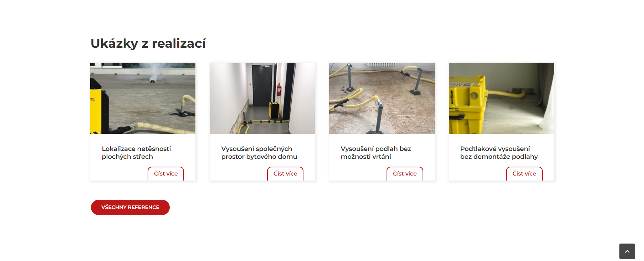The image size is (644, 261).
Task: Click 'Číst více' for floor drying without drilling
Action: [x=405, y=174]
